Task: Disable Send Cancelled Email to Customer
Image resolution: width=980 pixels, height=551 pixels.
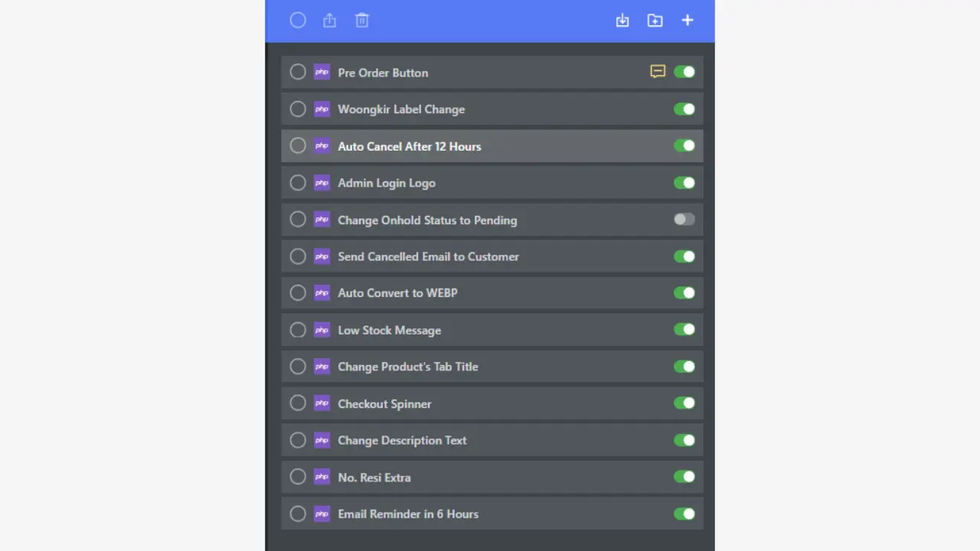Action: point(684,256)
